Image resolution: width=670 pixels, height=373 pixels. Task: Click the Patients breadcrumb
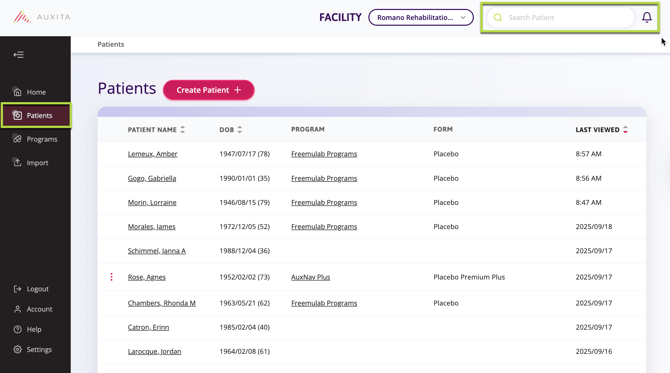[x=111, y=44]
